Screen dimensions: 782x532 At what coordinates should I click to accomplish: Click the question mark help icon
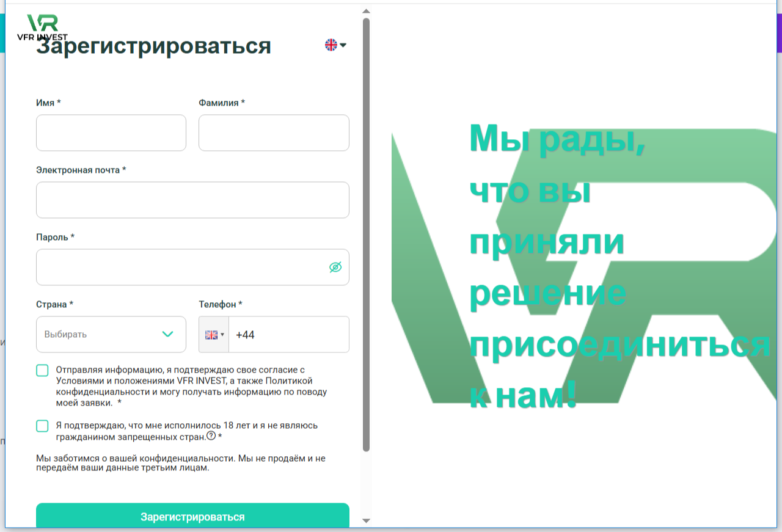[211, 436]
